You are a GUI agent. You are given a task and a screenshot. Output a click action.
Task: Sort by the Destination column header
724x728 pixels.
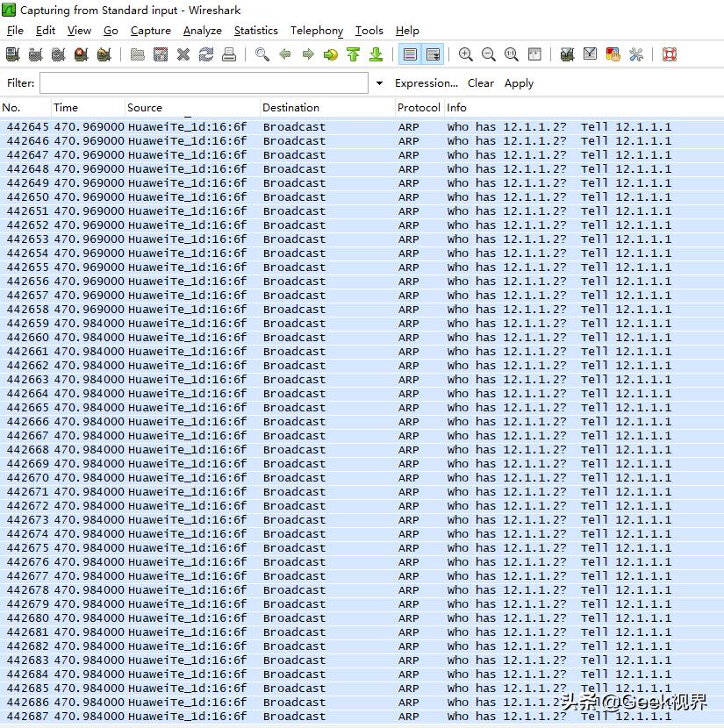pos(328,107)
